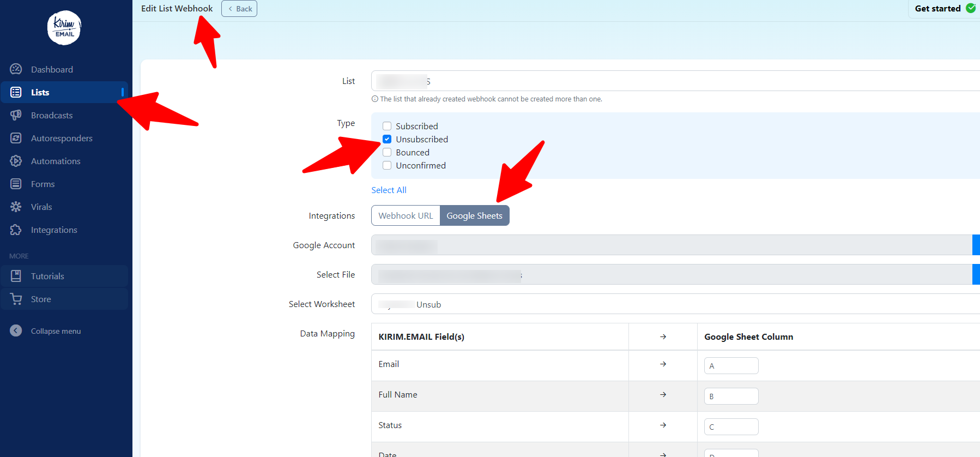Click the arrow icon in Full Name row

pyautogui.click(x=663, y=394)
